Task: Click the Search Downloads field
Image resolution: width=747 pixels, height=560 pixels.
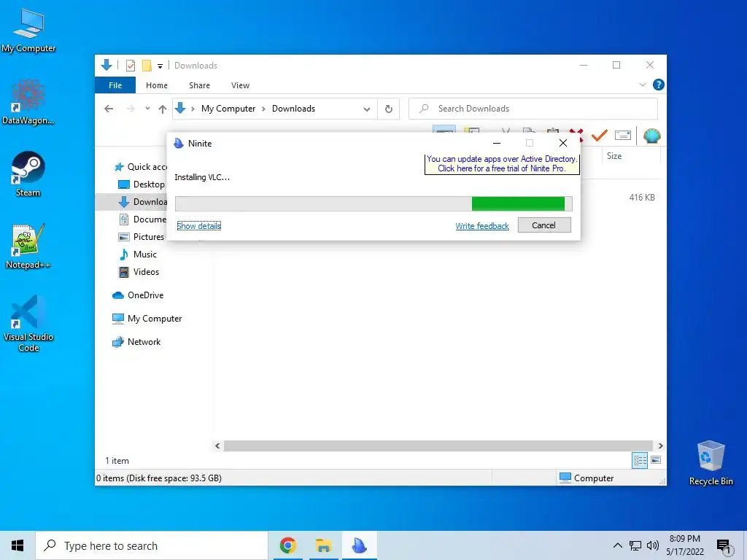Action: pos(533,109)
